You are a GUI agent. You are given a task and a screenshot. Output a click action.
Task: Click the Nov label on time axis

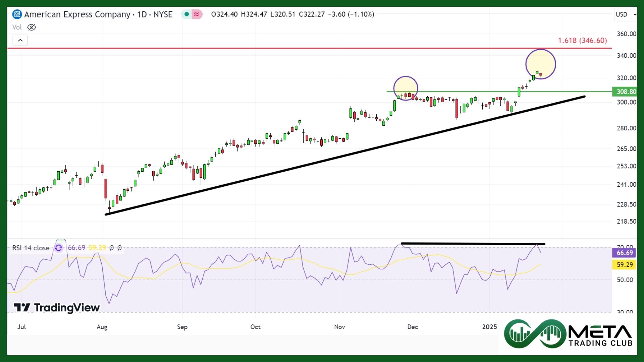coord(339,327)
